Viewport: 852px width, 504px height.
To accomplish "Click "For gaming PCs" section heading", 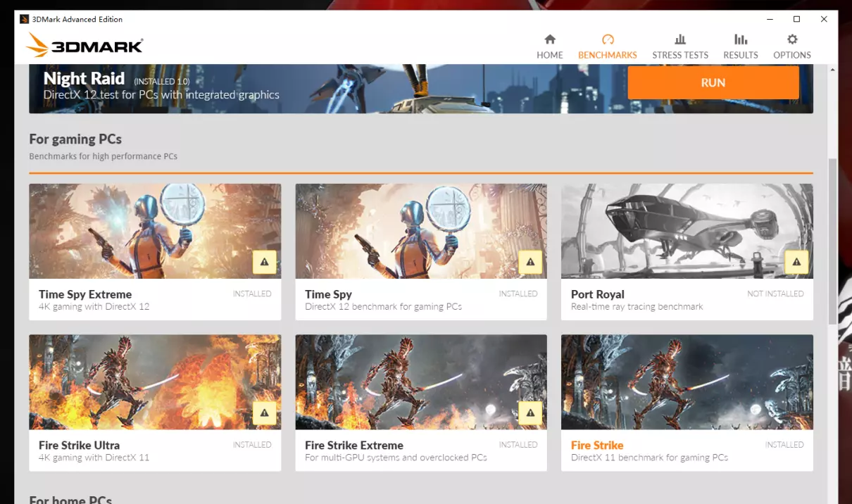I will (75, 139).
